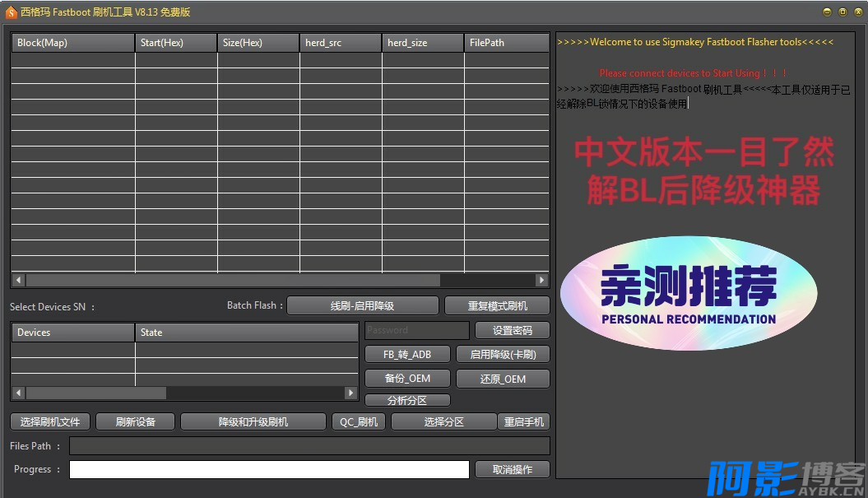
Task: Click the Size(Hex) column header
Action: click(258, 43)
